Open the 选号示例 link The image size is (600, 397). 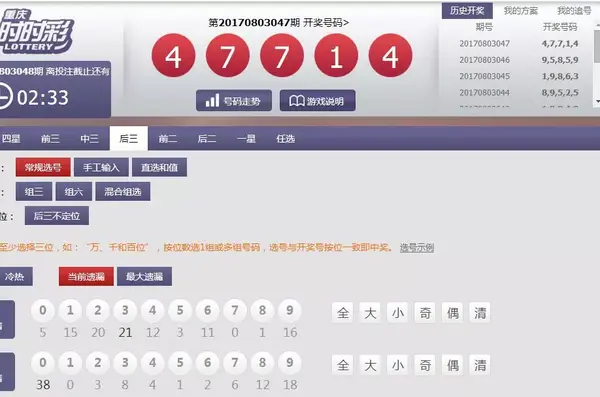(x=417, y=248)
